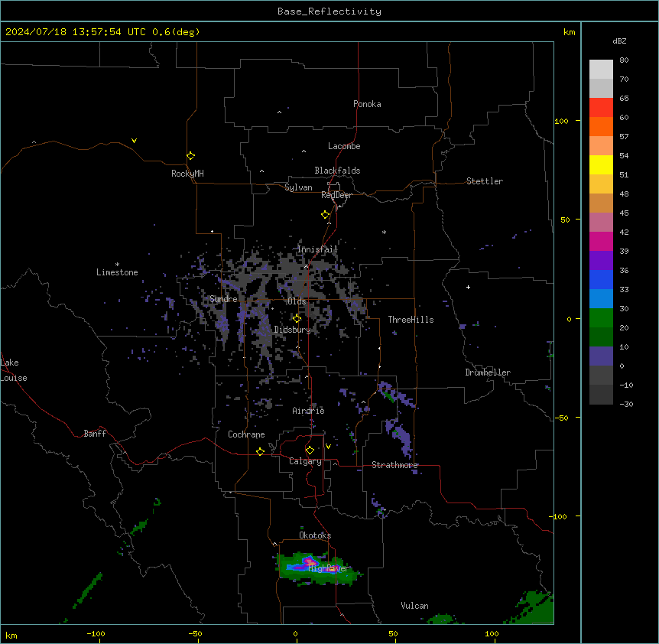The width and height of the screenshot is (659, 644).
Task: Select the Olds label
Action: point(297,301)
